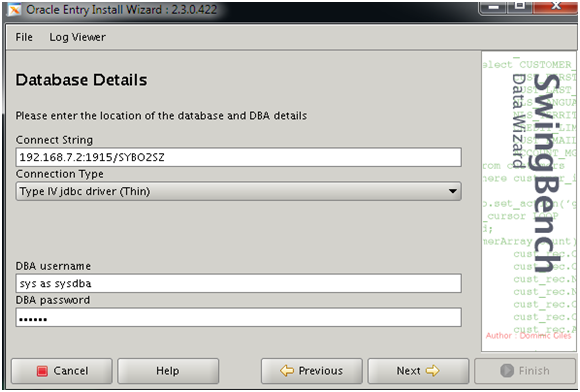Click the Connect String label
Image resolution: width=580 pixels, height=392 pixels.
coord(54,140)
